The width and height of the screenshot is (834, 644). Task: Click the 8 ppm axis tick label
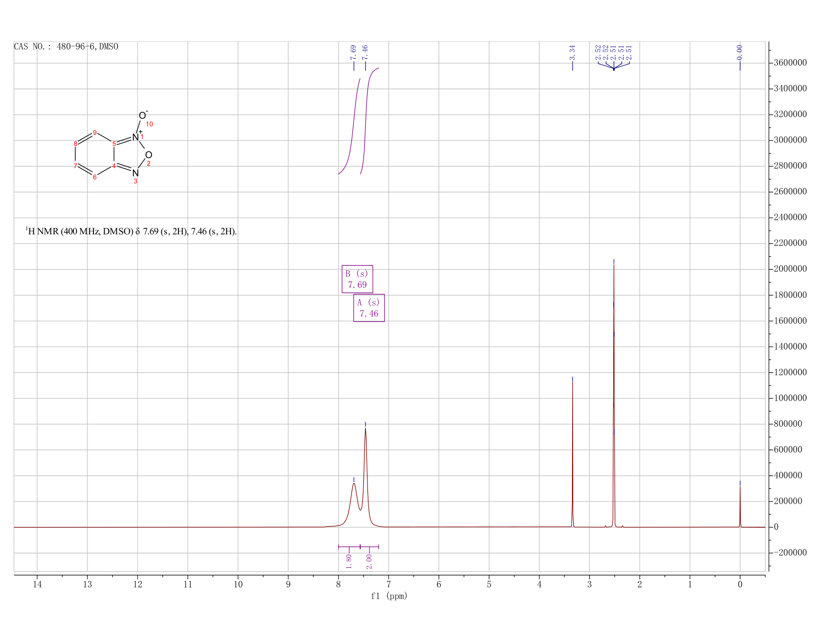338,585
